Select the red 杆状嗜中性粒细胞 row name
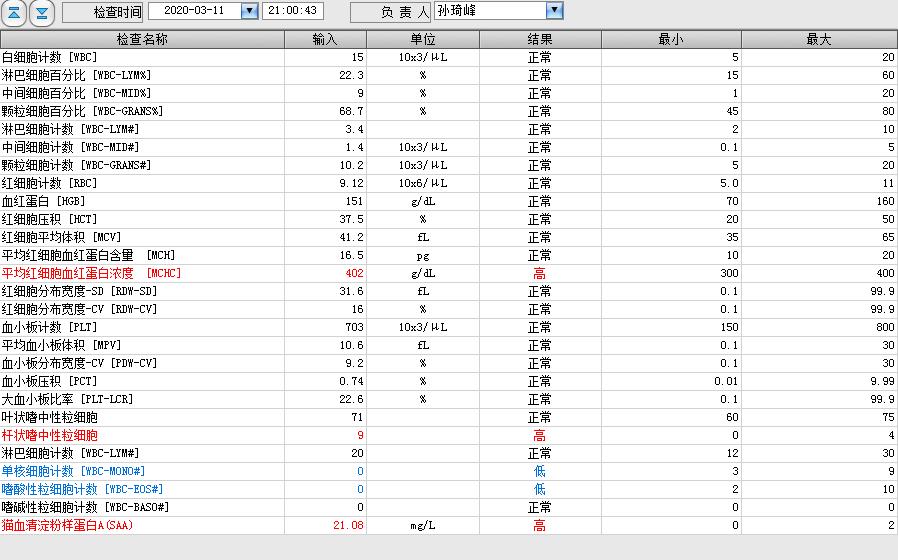The height and width of the screenshot is (560, 898). click(50, 435)
